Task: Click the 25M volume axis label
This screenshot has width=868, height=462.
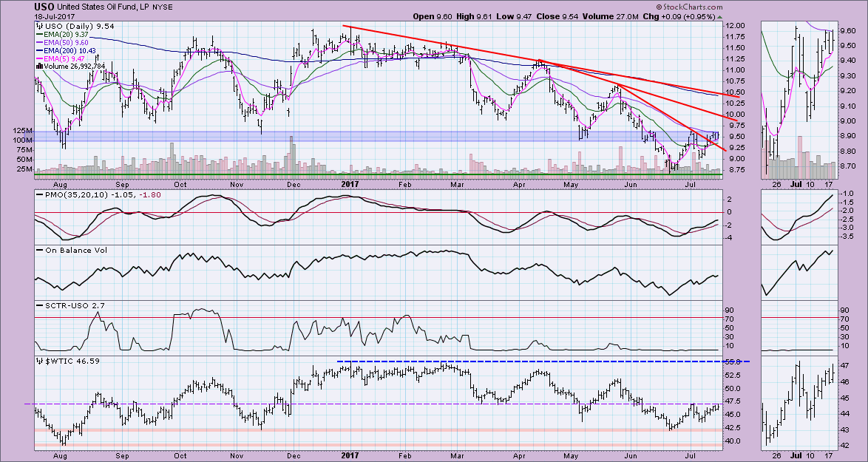Action: click(x=26, y=169)
